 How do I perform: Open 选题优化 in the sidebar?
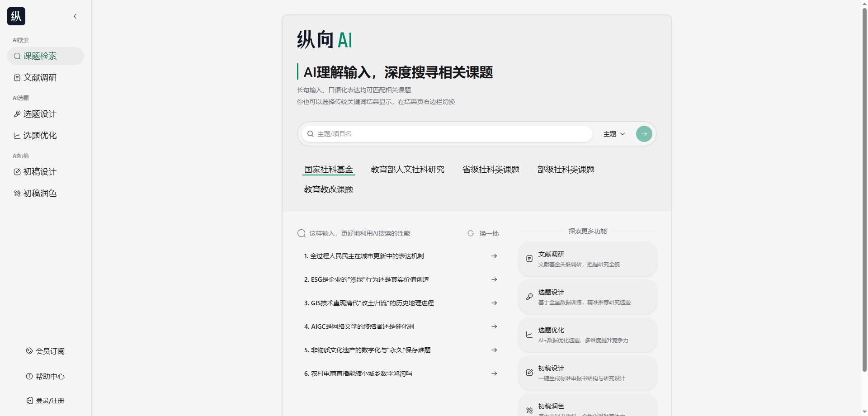46,136
